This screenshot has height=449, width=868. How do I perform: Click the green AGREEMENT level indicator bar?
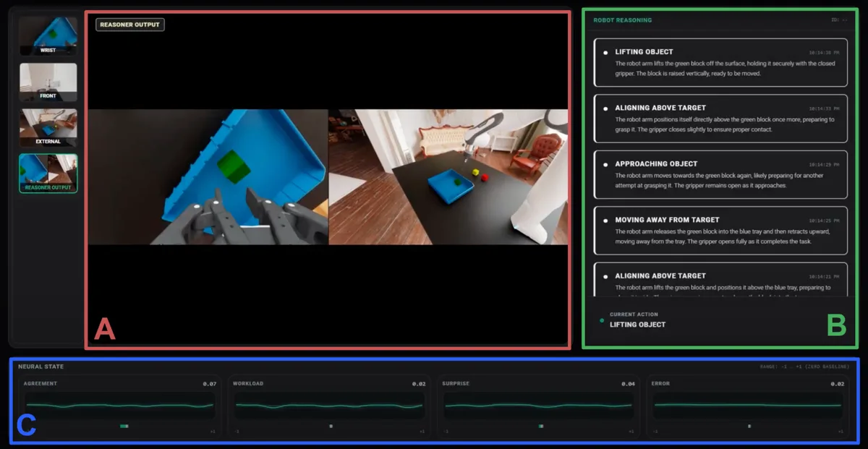click(x=124, y=427)
